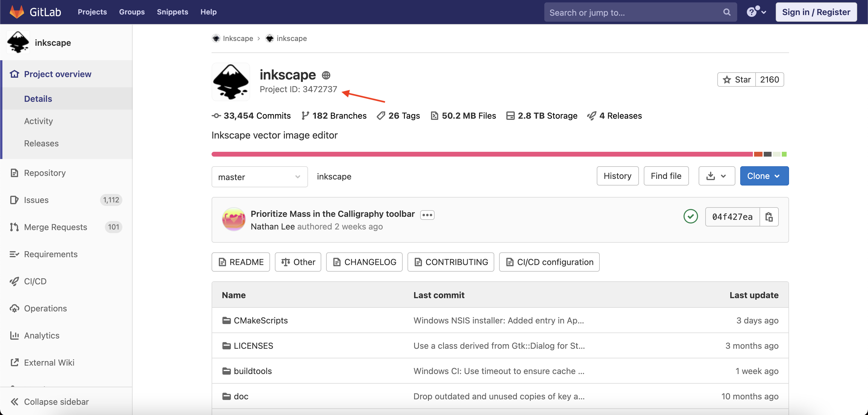Click Nathan Lee's commit author avatar
Viewport: 868px width, 415px height.
[234, 219]
